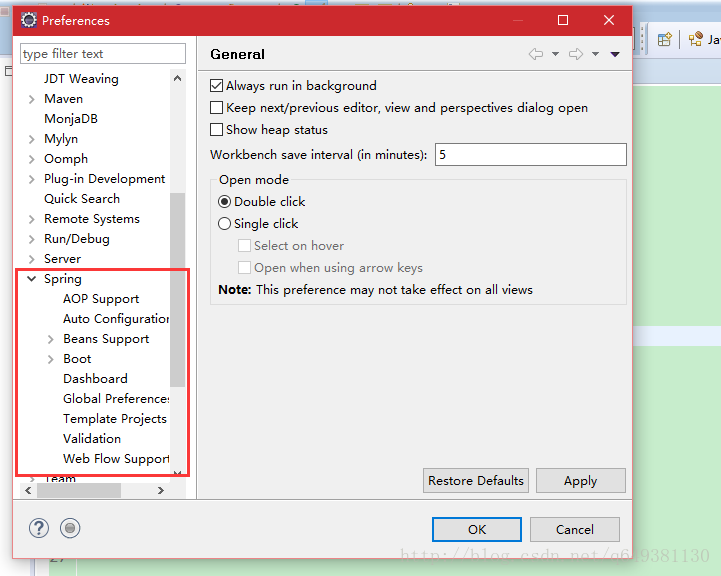Maximize the Preferences dialog
This screenshot has height=576, width=721.
pos(563,20)
